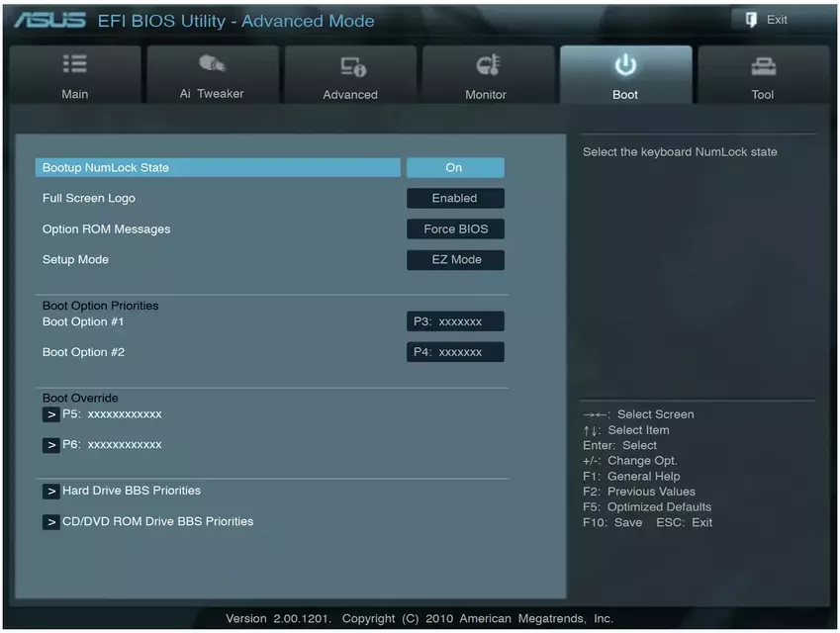
Task: Click the 'Select Item' arrow keys hint
Action: (x=626, y=430)
